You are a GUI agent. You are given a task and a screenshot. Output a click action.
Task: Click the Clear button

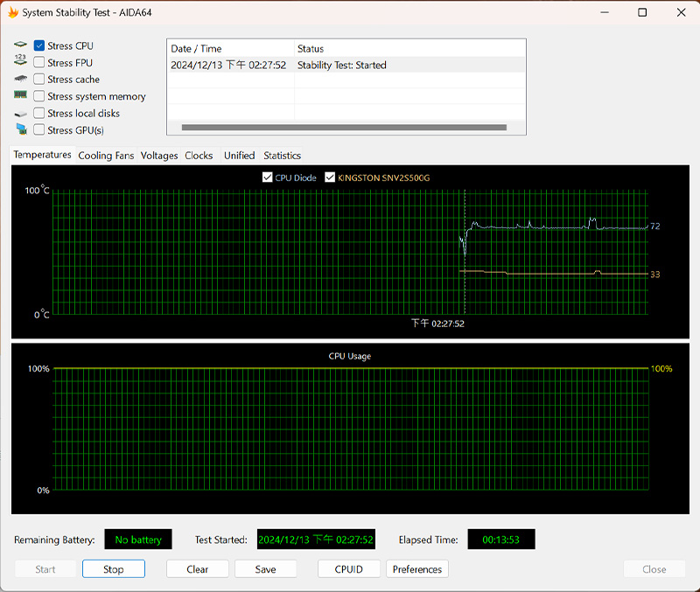198,569
